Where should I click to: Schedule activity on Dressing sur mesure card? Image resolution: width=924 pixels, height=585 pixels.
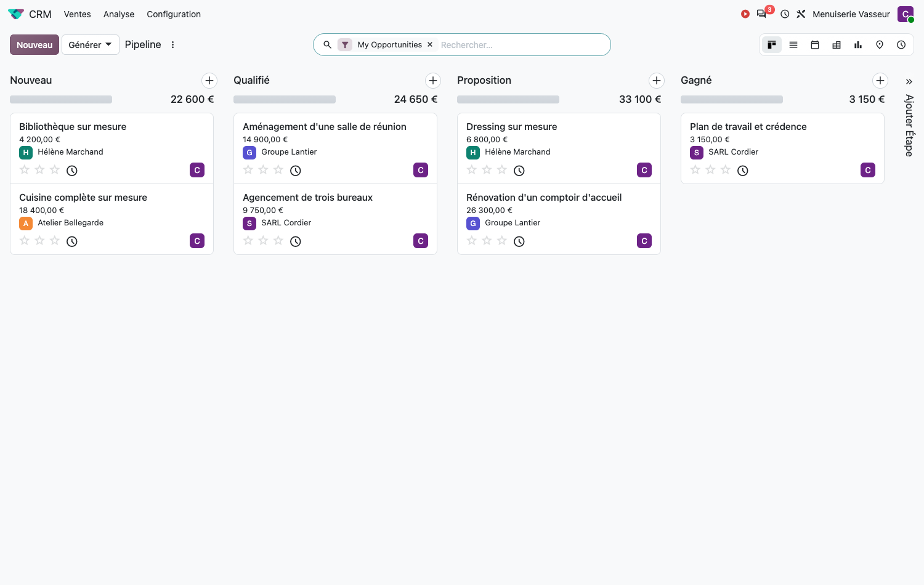(x=519, y=171)
